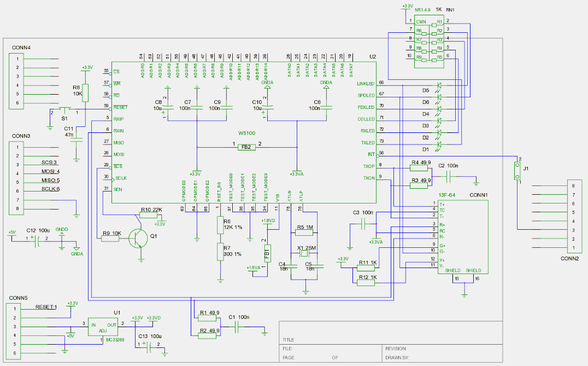Screen dimensions: 588x366
Task: Select the R2 49.9 resistor
Action: pyautogui.click(x=207, y=335)
